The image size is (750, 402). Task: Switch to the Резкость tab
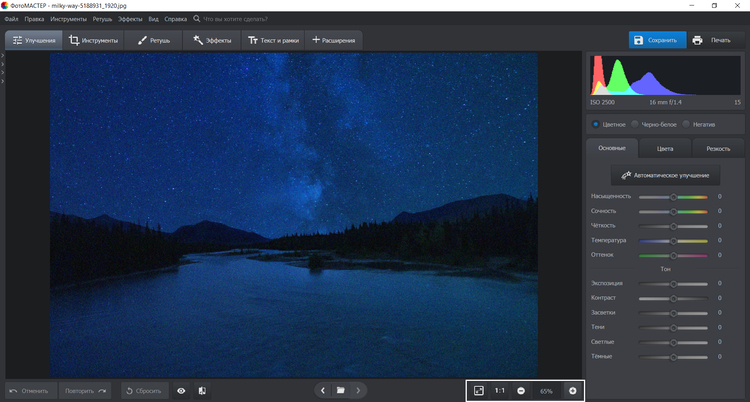[718, 148]
